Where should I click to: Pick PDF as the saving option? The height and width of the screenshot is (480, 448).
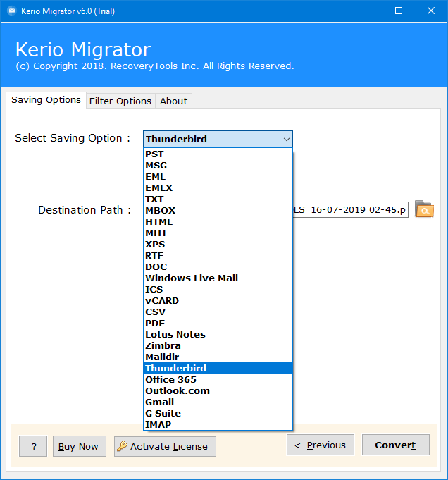(218, 324)
